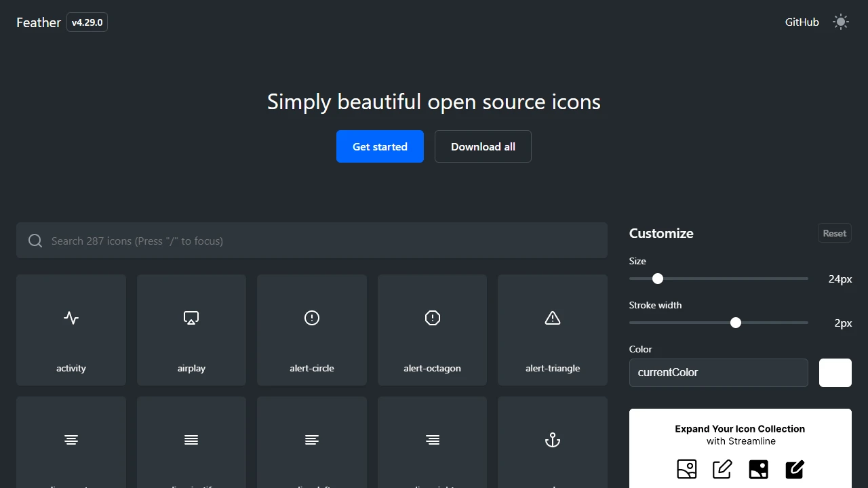Focus the icon search field
The image size is (868, 488).
click(x=311, y=241)
